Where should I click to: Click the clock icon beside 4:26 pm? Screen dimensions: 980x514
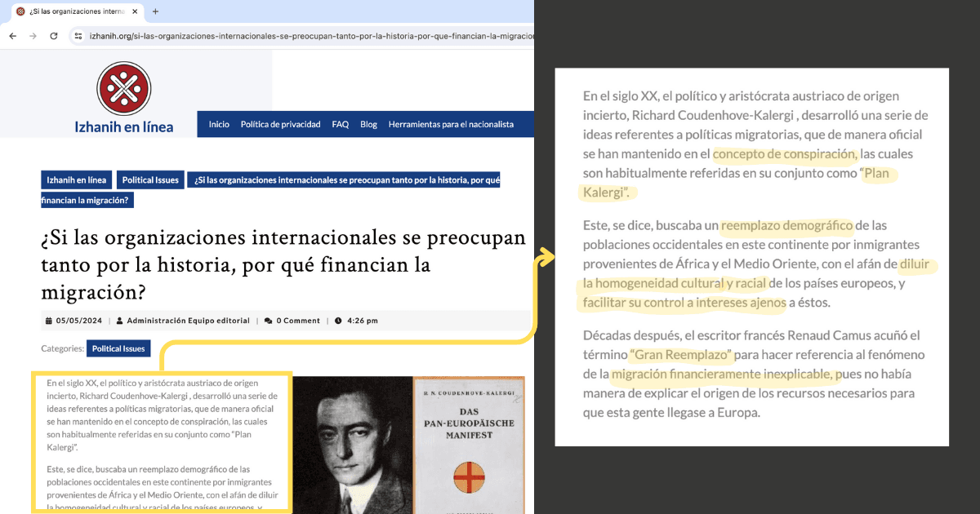tap(339, 321)
